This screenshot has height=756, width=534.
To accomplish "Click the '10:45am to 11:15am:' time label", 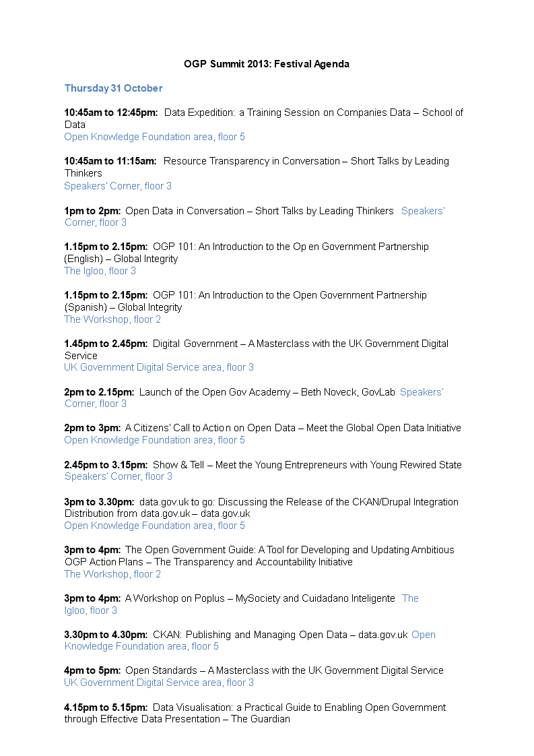I will coord(110,162).
